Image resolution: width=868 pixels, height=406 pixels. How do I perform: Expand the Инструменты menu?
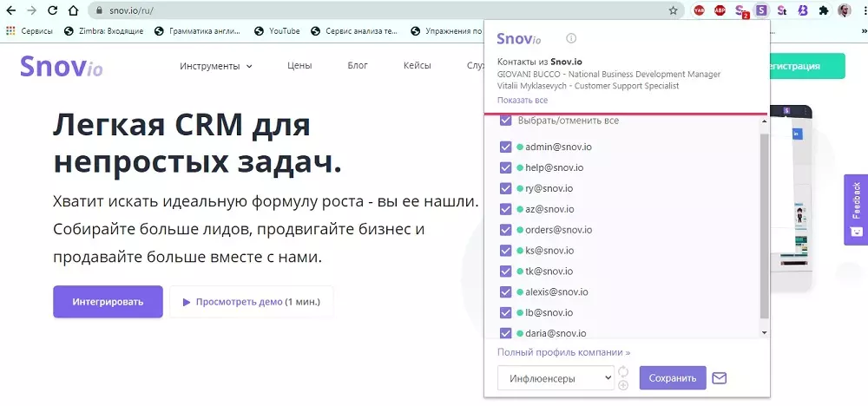tap(216, 66)
